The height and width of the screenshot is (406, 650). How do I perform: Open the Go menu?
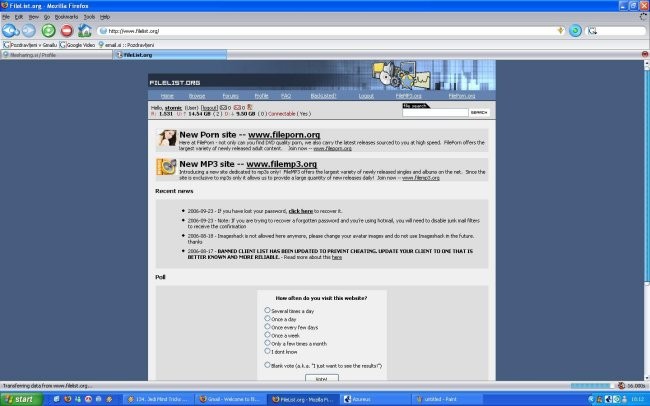pos(46,17)
